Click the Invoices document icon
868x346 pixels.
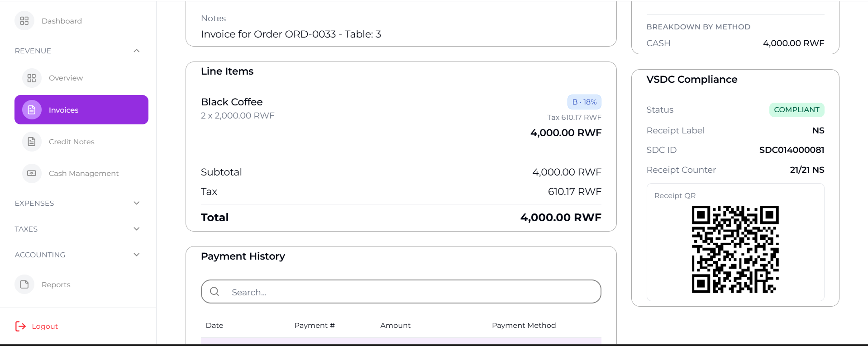tap(32, 110)
